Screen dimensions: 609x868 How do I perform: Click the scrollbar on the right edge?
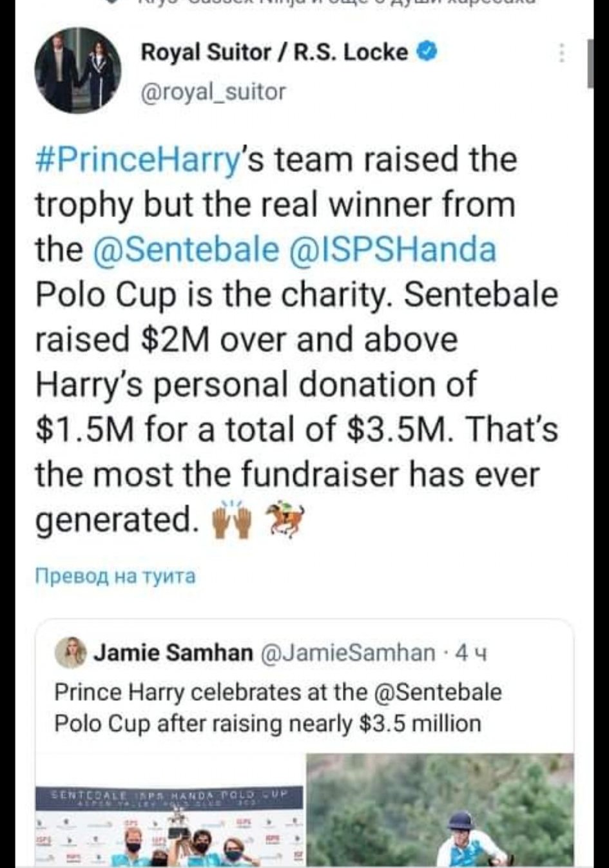(x=590, y=63)
